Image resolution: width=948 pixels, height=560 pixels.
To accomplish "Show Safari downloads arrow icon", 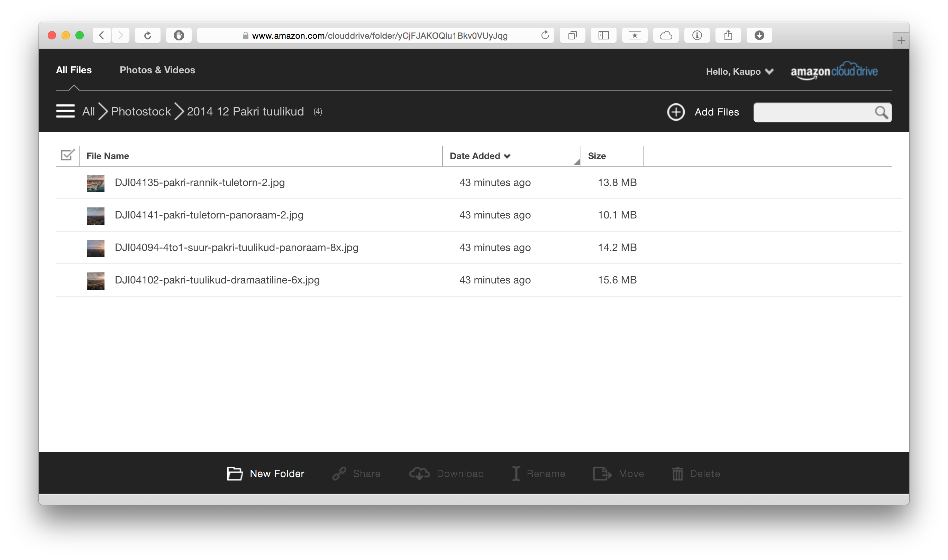I will click(x=759, y=36).
